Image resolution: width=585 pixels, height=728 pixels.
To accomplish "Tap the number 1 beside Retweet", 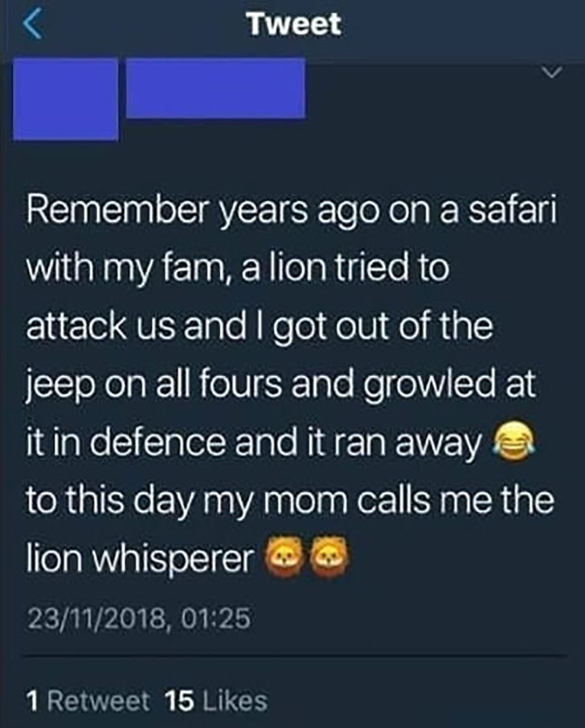I will coord(32,701).
